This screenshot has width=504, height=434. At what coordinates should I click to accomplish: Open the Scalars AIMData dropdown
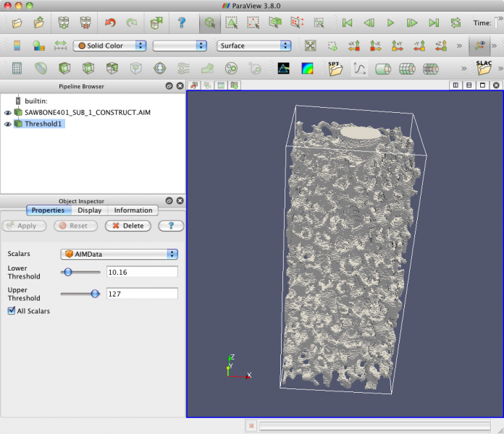119,254
